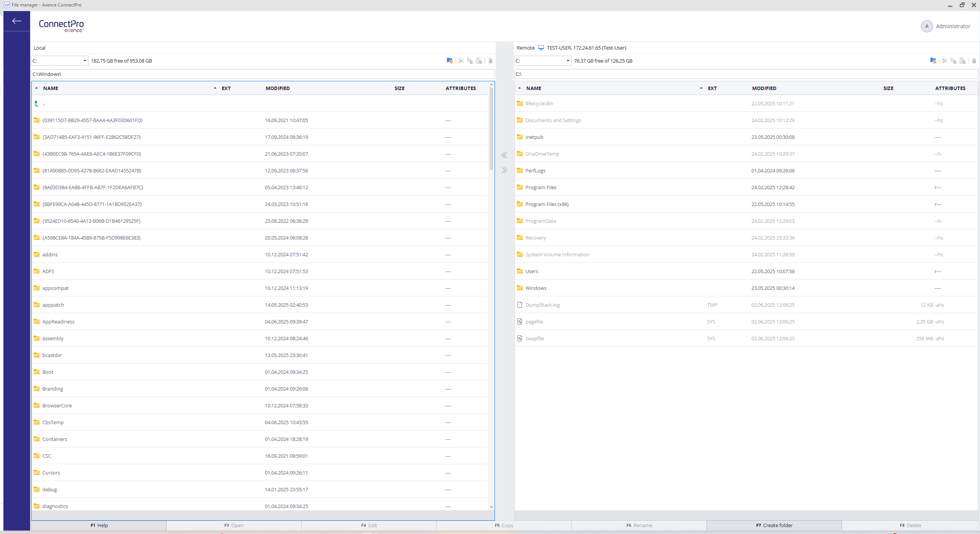This screenshot has width=980, height=534.
Task: Click the F6 Rename button
Action: pos(639,525)
